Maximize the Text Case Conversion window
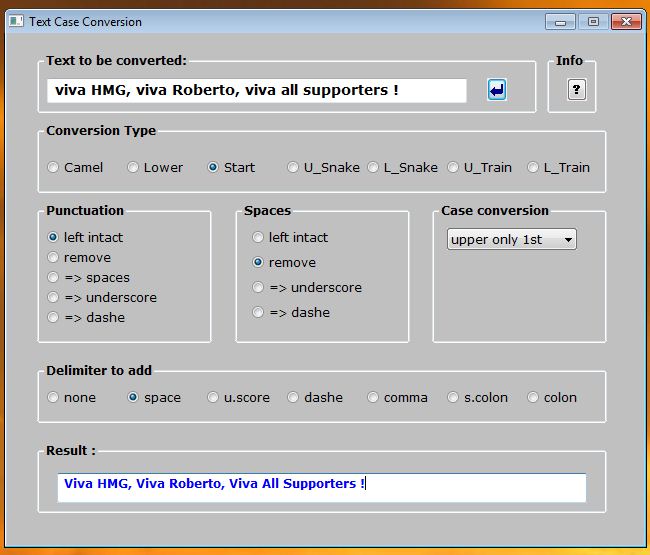The height and width of the screenshot is (555, 650). click(593, 22)
